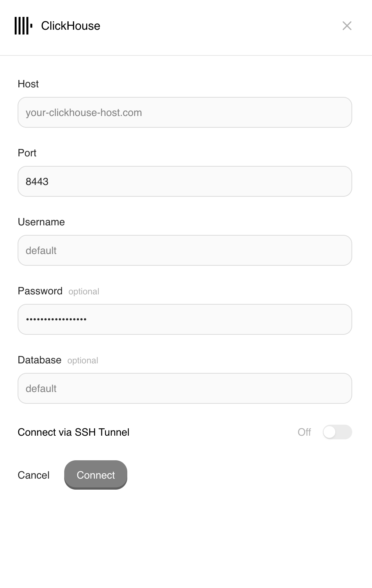Enable the Connect via SSH Tunnel switch

[337, 432]
